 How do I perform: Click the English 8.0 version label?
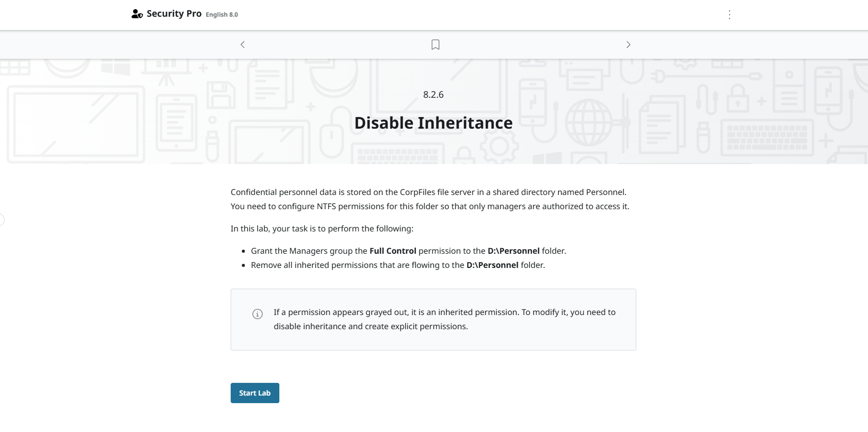pos(222,15)
